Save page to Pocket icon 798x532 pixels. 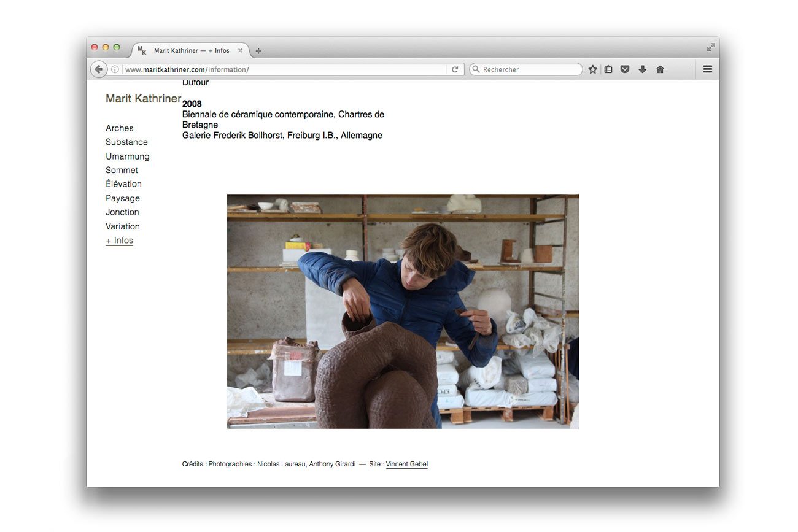click(x=625, y=69)
